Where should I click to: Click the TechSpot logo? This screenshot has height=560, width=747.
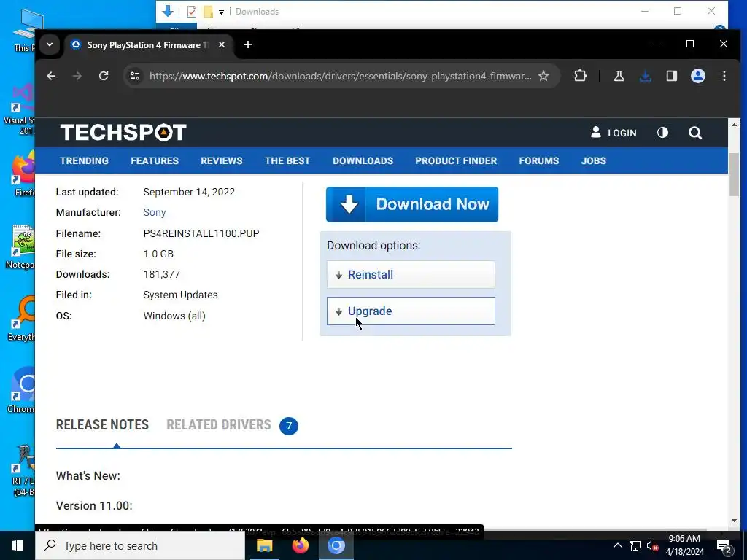[123, 133]
